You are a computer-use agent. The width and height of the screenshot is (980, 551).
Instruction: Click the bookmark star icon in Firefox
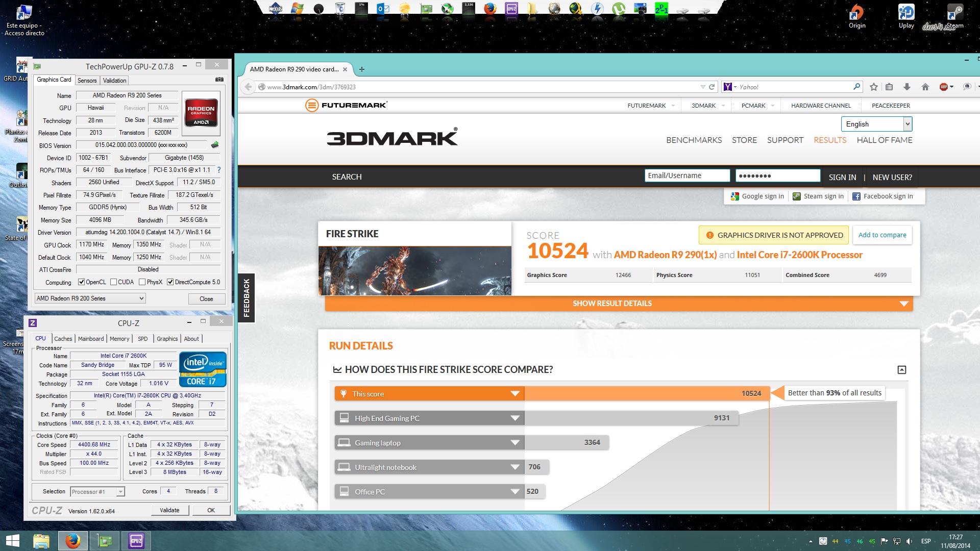pos(873,87)
